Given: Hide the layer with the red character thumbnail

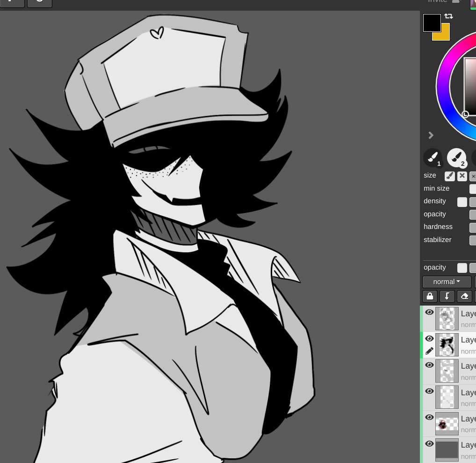Looking at the screenshot, I should (x=429, y=418).
